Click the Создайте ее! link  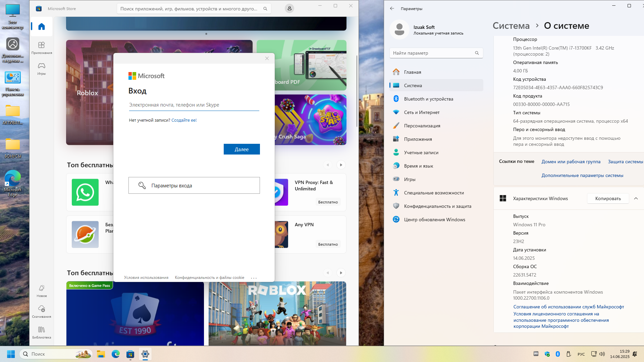(184, 120)
